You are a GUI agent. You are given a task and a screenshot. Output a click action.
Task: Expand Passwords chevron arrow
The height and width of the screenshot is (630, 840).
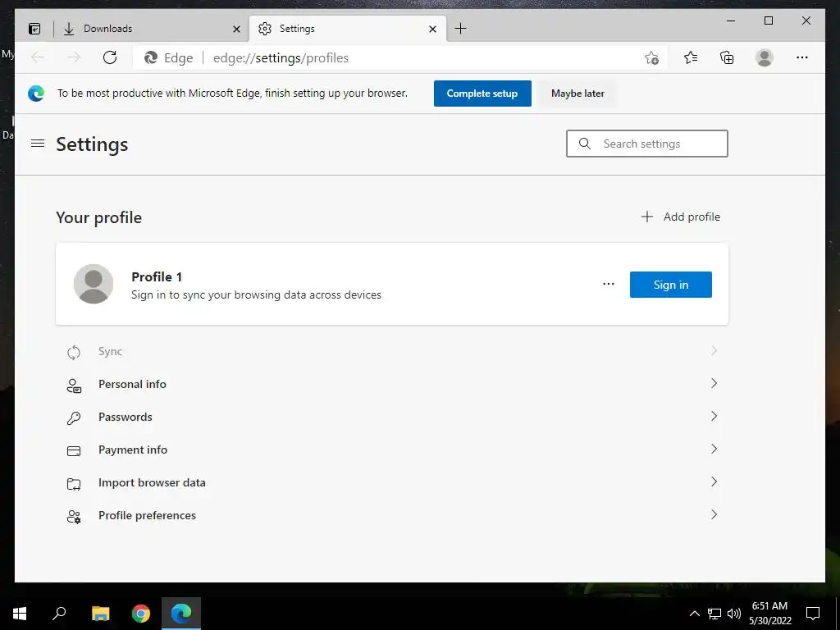(714, 416)
